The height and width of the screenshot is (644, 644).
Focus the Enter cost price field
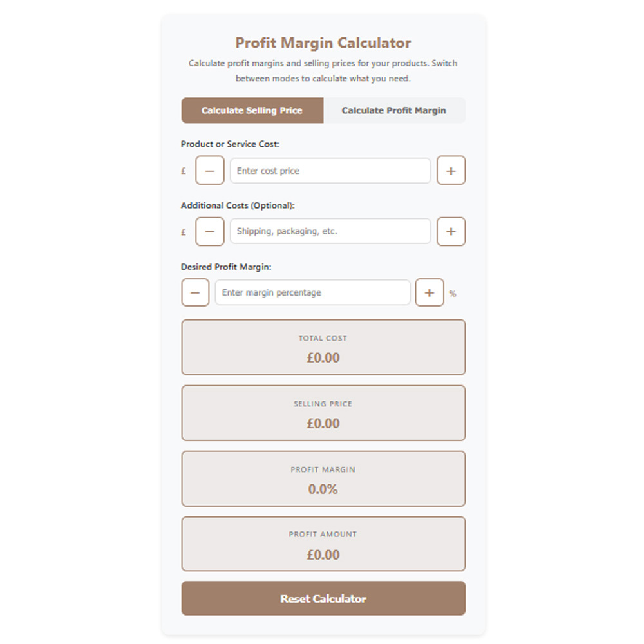[x=330, y=171]
